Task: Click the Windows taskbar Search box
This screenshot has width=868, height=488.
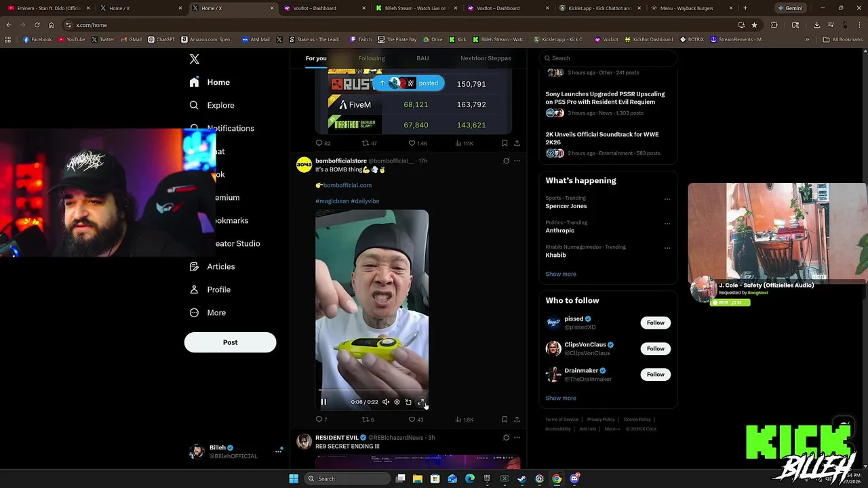Action: pyautogui.click(x=347, y=479)
